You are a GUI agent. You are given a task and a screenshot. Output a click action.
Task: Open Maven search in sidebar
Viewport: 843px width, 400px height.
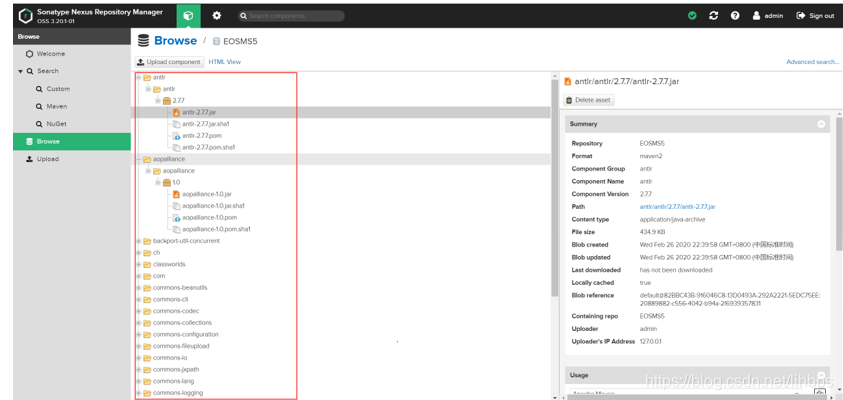tap(72, 106)
